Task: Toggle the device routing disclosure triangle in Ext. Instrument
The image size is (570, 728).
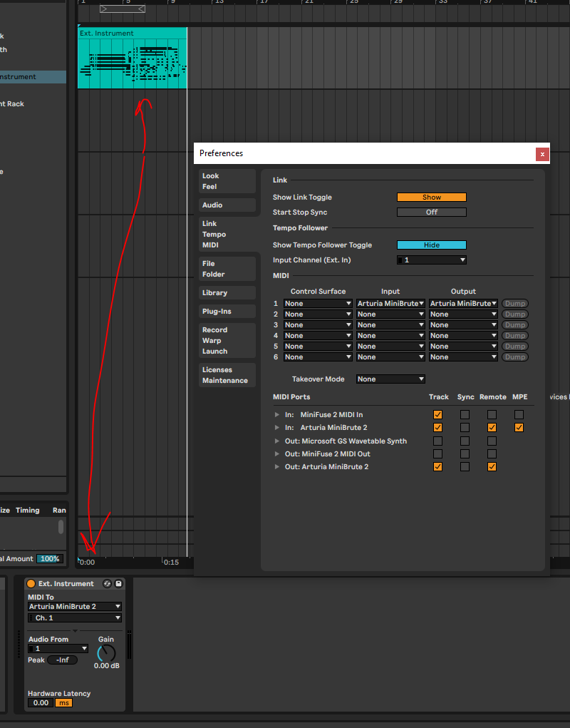Action: coord(75,630)
